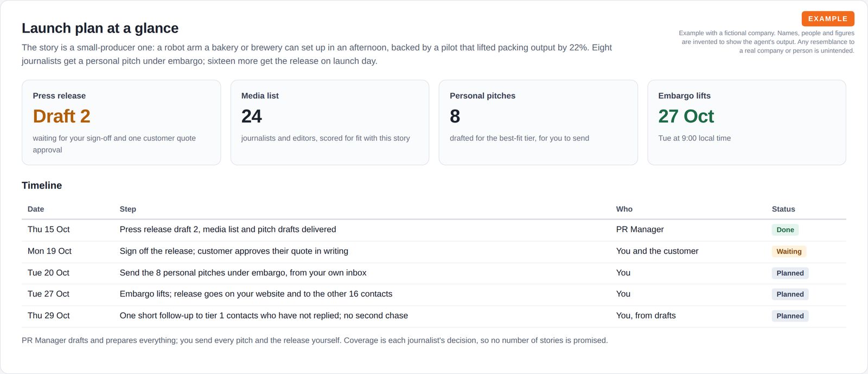Image resolution: width=868 pixels, height=374 pixels.
Task: Click the Date column header
Action: (36, 209)
